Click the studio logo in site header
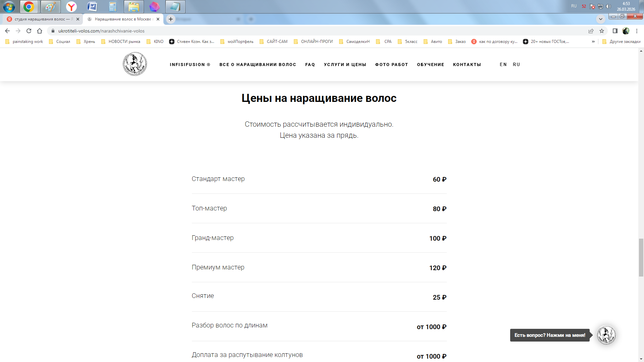Screen dimensions: 644x362 135,64
